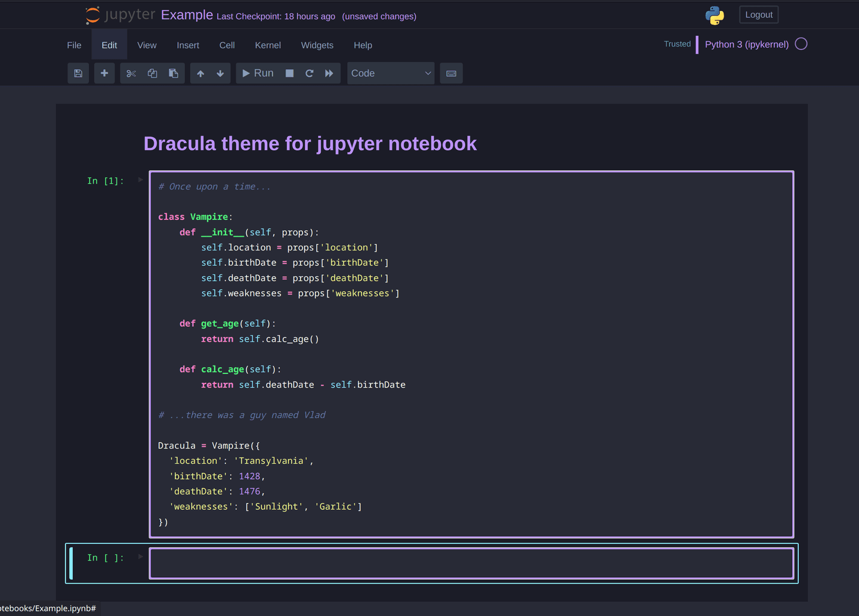Rename the notebook by clicking Example title

pyautogui.click(x=187, y=15)
